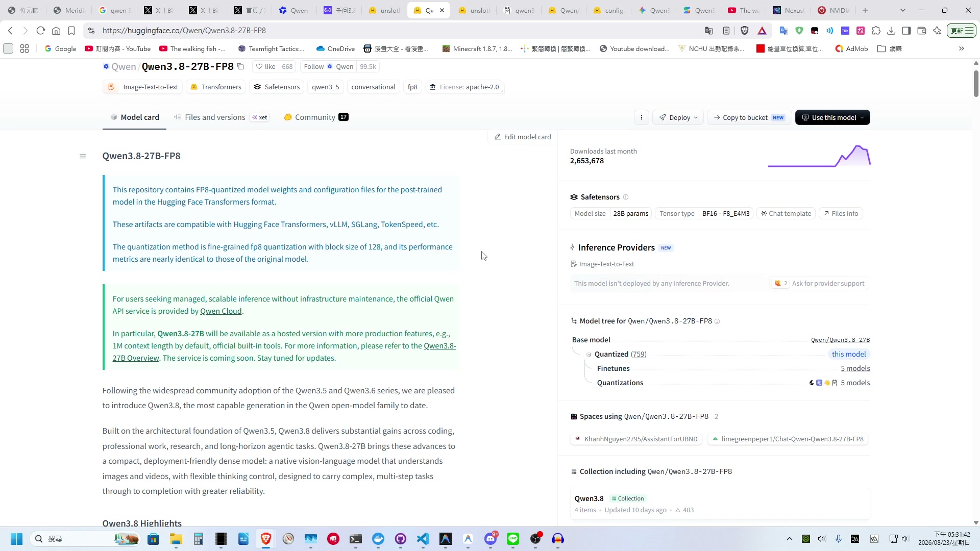View the Chat template
This screenshot has height=551, width=980.
point(786,214)
